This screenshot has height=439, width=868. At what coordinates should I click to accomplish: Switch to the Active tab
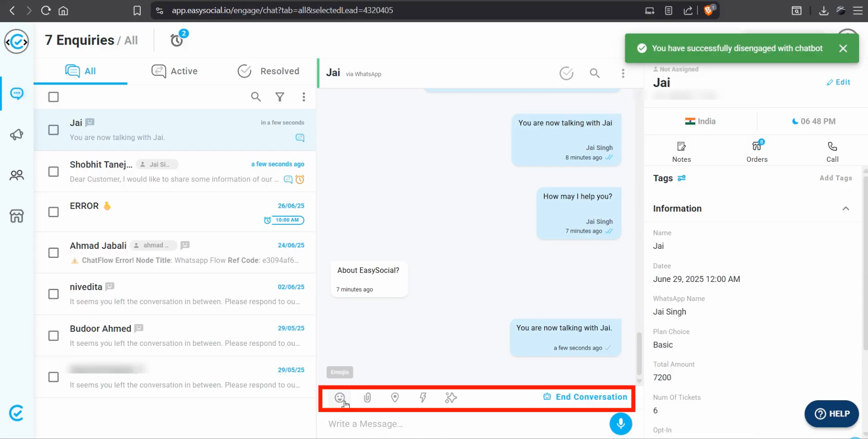click(x=175, y=71)
